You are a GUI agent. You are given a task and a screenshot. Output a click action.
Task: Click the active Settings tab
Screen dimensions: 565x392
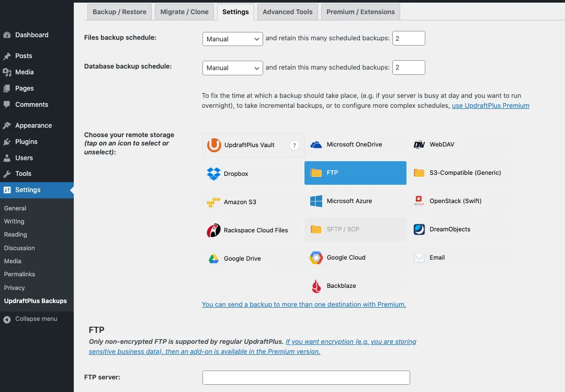pos(235,12)
